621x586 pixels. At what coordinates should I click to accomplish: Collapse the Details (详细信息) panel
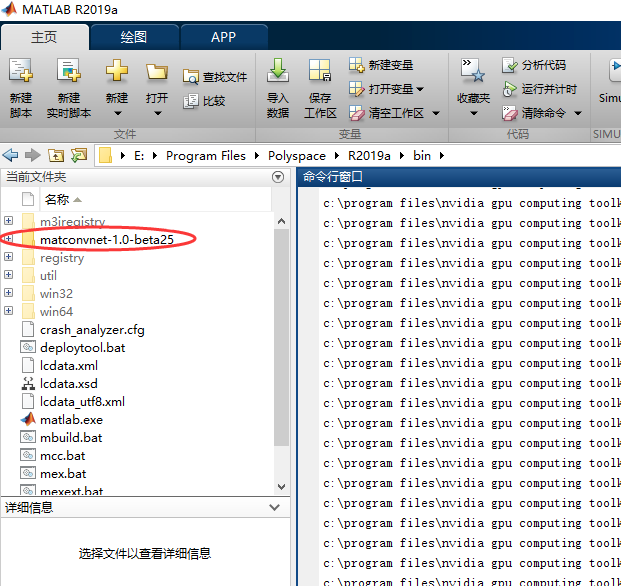click(274, 507)
